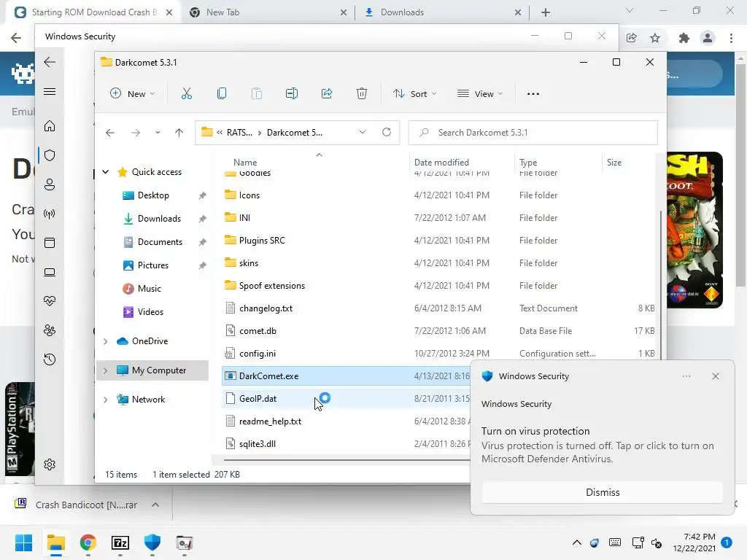The width and height of the screenshot is (747, 560).
Task: Expand the address bar history dropdown
Action: 363,133
